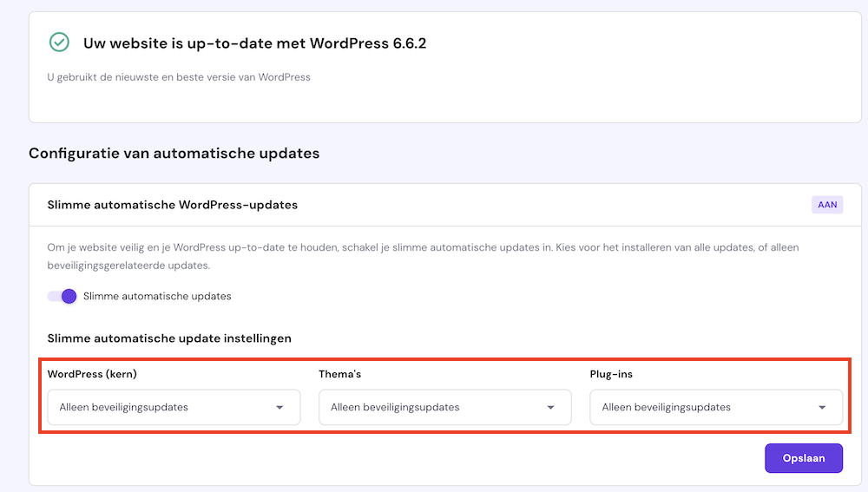Click the 'Configuratie van automatische updates' heading
This screenshot has height=492, width=868.
(174, 154)
